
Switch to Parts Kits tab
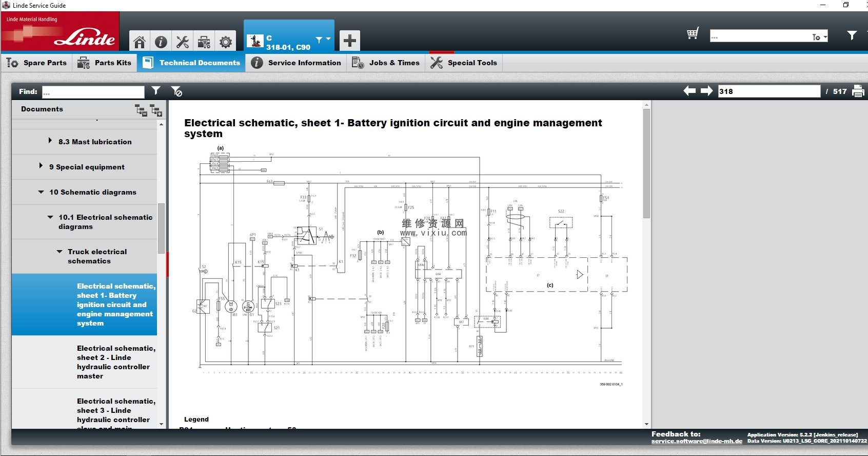pyautogui.click(x=104, y=63)
